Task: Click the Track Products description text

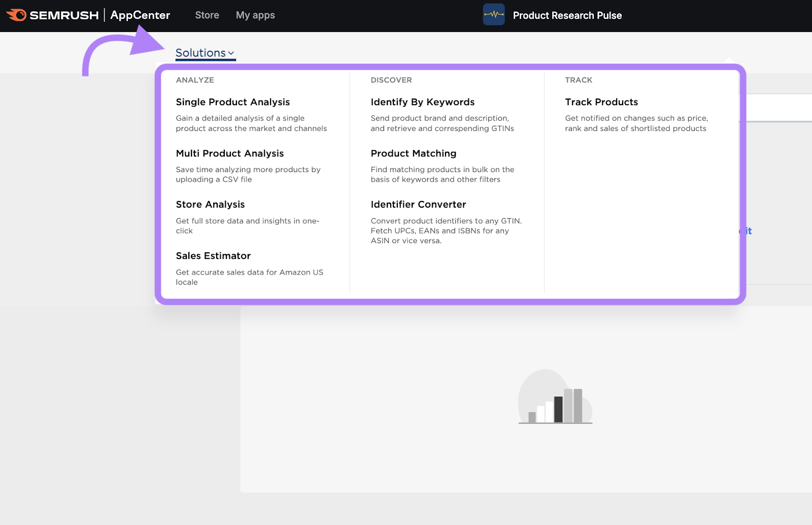Action: pyautogui.click(x=636, y=123)
